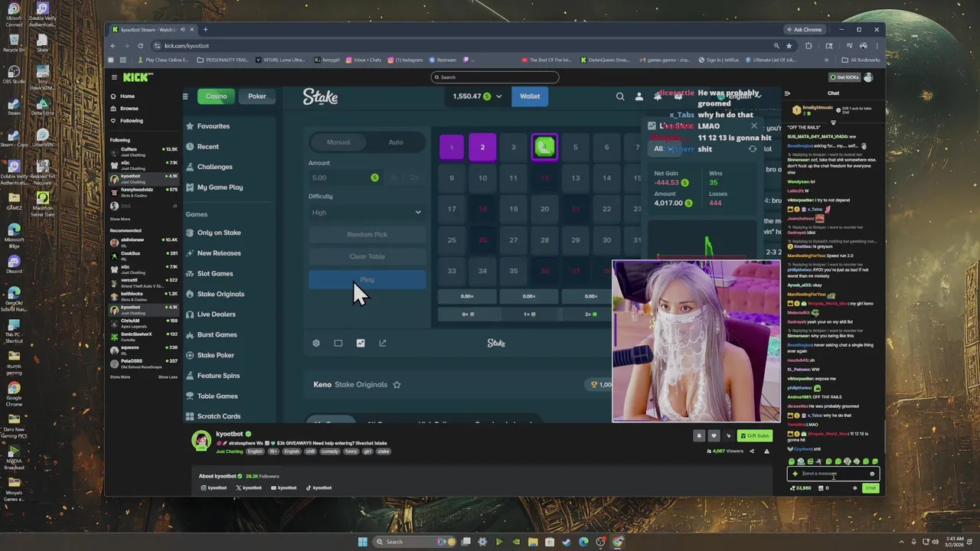Switch bet mode to Auto
Viewport: 980px width, 551px height.
coord(396,142)
